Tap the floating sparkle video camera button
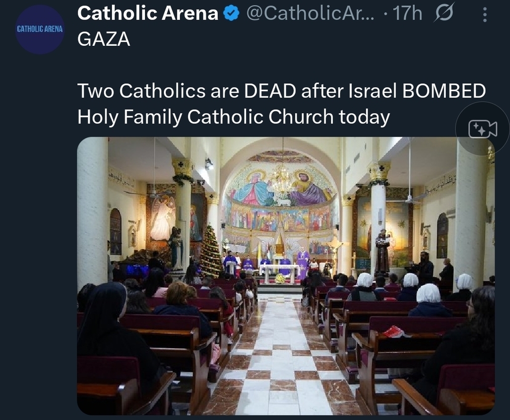 pyautogui.click(x=483, y=129)
